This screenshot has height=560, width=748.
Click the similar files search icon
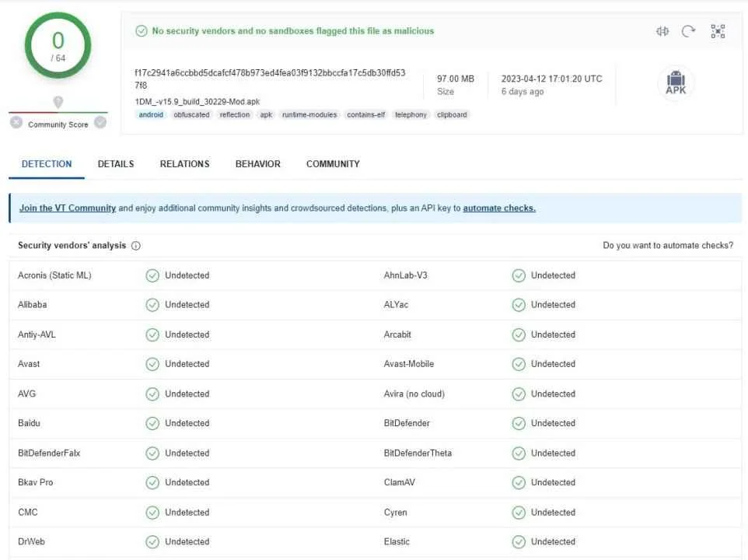pyautogui.click(x=662, y=31)
